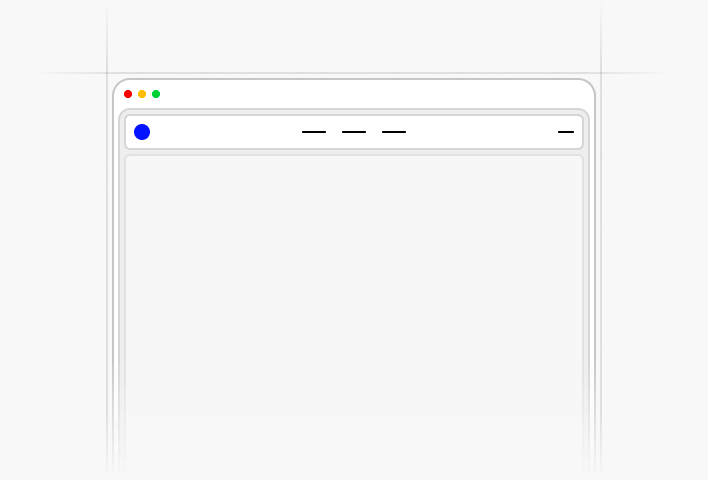The image size is (708, 480).
Task: Click the red window dot
Action: click(128, 94)
